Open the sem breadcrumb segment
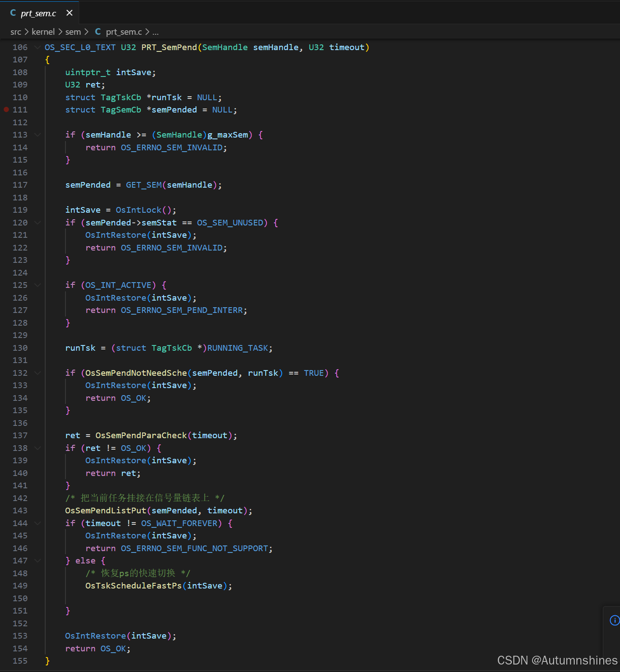This screenshot has width=620, height=672. pos(73,32)
